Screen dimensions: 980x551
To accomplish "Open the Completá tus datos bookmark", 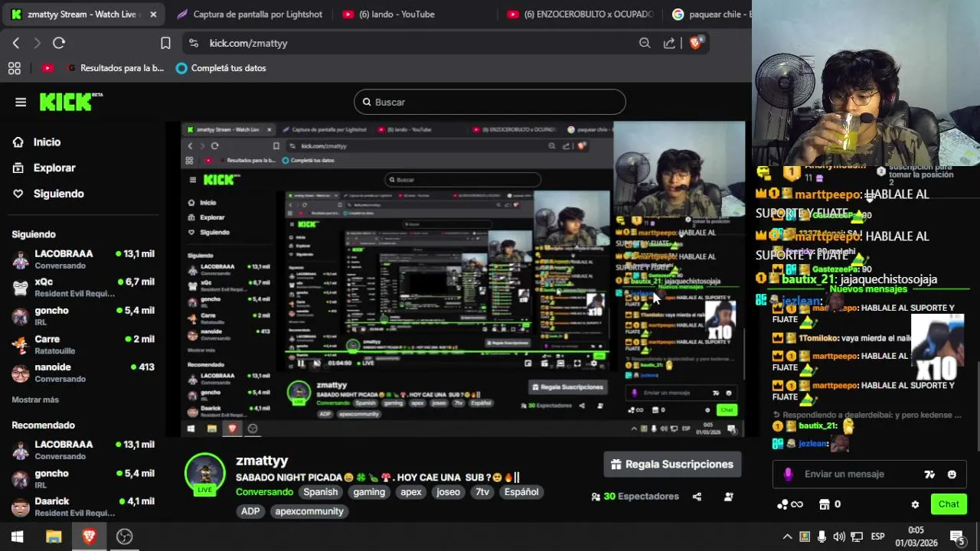I will (x=220, y=68).
